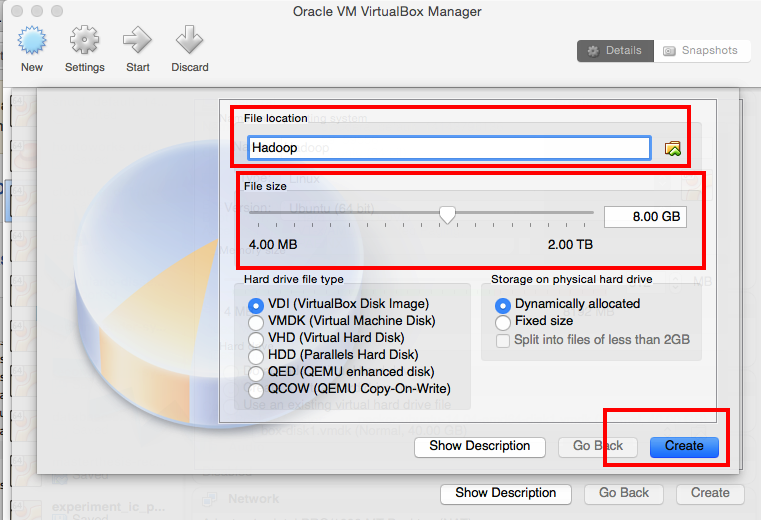Click the Discard toolbar icon
This screenshot has height=520, width=761.
click(x=189, y=40)
